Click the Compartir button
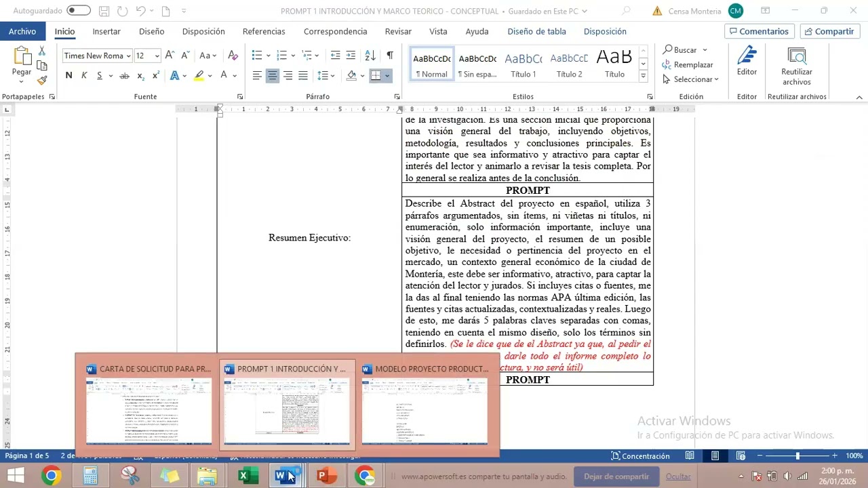The width and height of the screenshot is (868, 488). click(830, 31)
